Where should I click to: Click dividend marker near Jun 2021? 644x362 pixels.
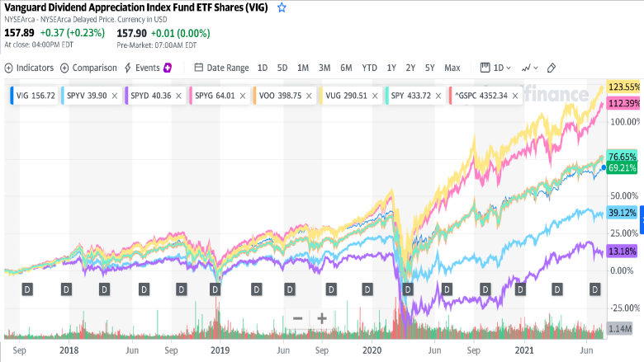coord(594,289)
